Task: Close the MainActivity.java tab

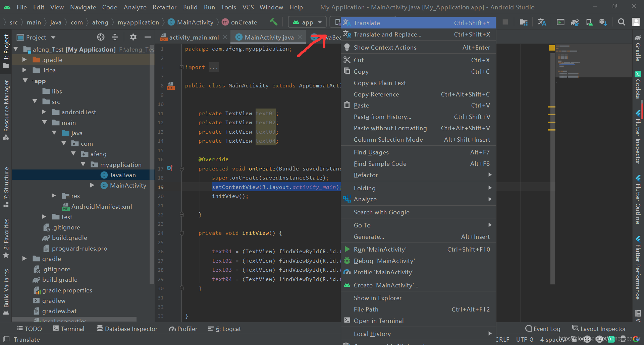Action: click(x=300, y=37)
